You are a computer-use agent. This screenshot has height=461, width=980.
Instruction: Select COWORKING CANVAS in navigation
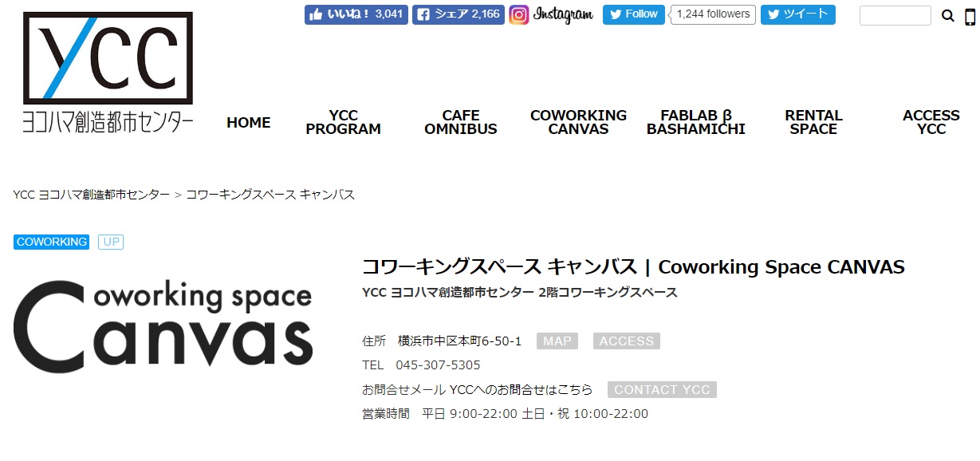tap(578, 123)
